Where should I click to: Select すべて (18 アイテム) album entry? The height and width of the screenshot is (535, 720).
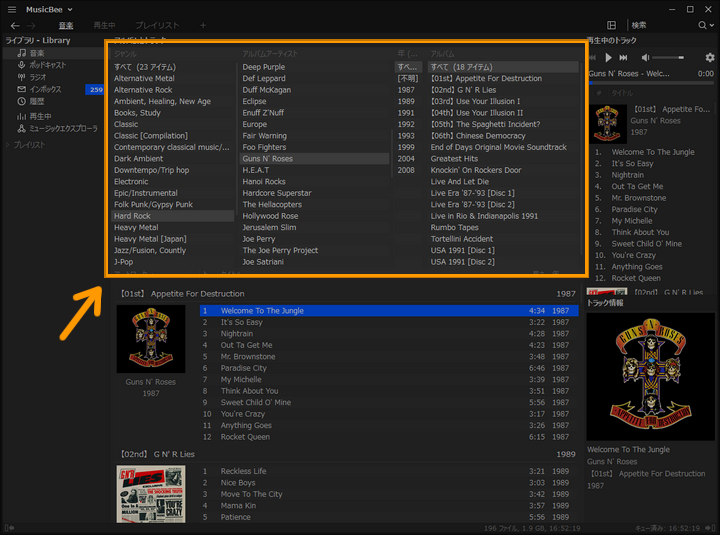click(x=503, y=67)
